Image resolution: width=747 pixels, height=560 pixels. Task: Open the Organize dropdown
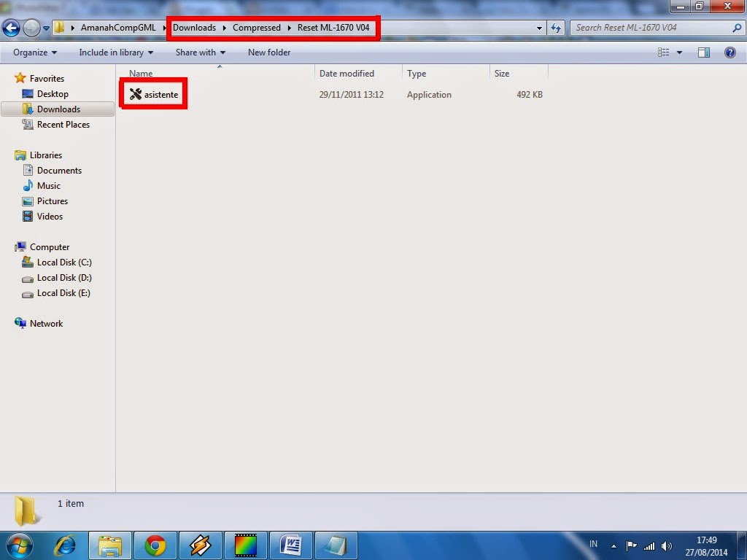coord(34,52)
